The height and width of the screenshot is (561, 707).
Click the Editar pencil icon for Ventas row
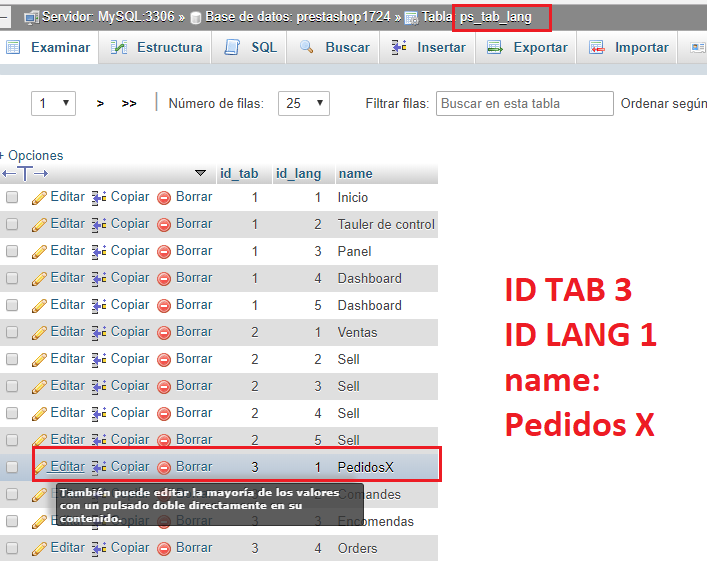pos(39,333)
